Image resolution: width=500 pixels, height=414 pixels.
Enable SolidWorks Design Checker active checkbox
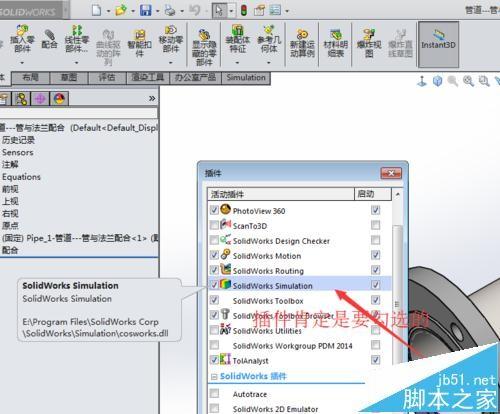point(214,240)
